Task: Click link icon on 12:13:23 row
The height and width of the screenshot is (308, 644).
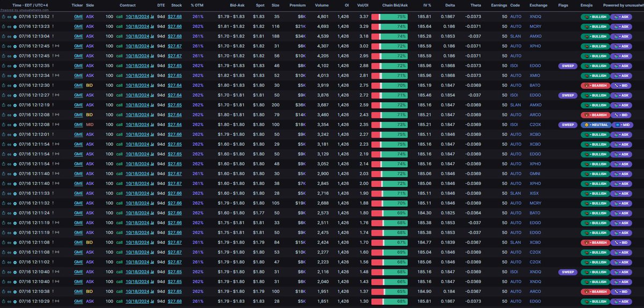Action: tap(9, 26)
